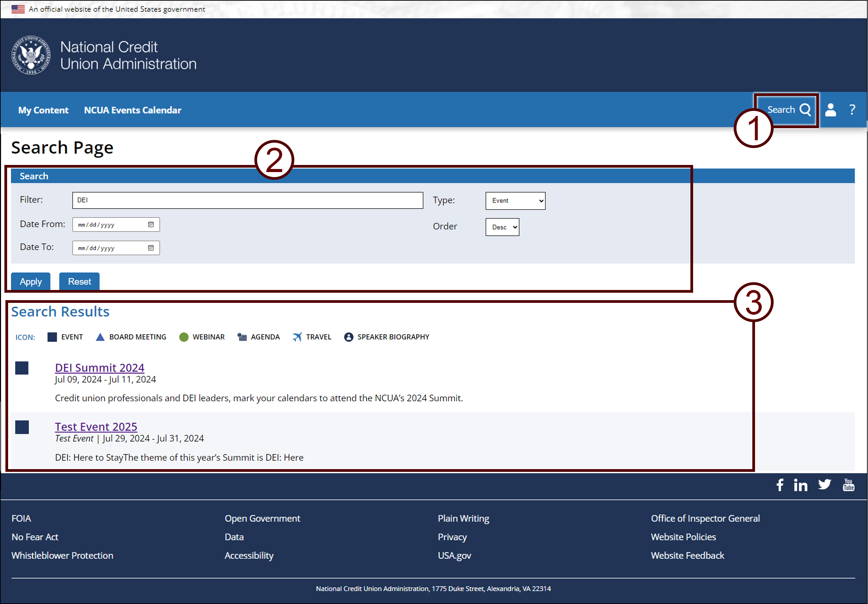Open the Type dropdown selector
Screen dimensions: 868x604
tap(515, 200)
